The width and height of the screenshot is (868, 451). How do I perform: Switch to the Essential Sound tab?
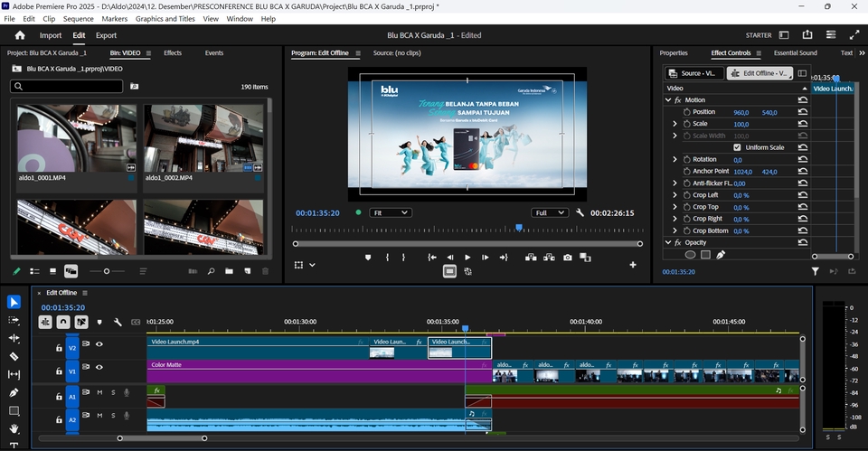[795, 53]
